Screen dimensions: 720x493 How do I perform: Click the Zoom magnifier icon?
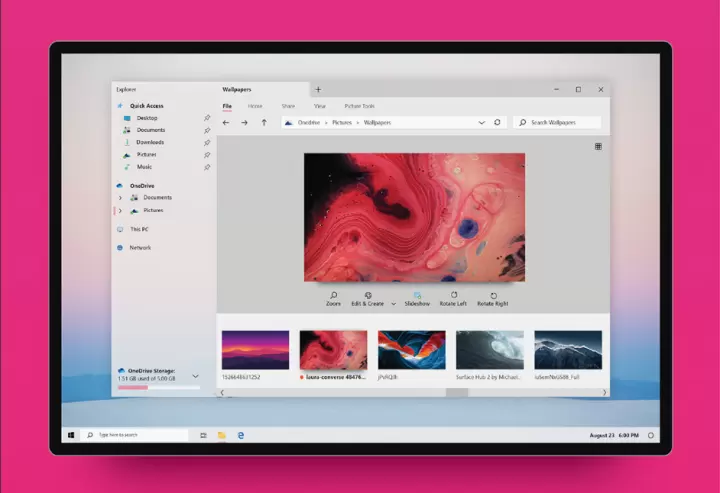[333, 296]
